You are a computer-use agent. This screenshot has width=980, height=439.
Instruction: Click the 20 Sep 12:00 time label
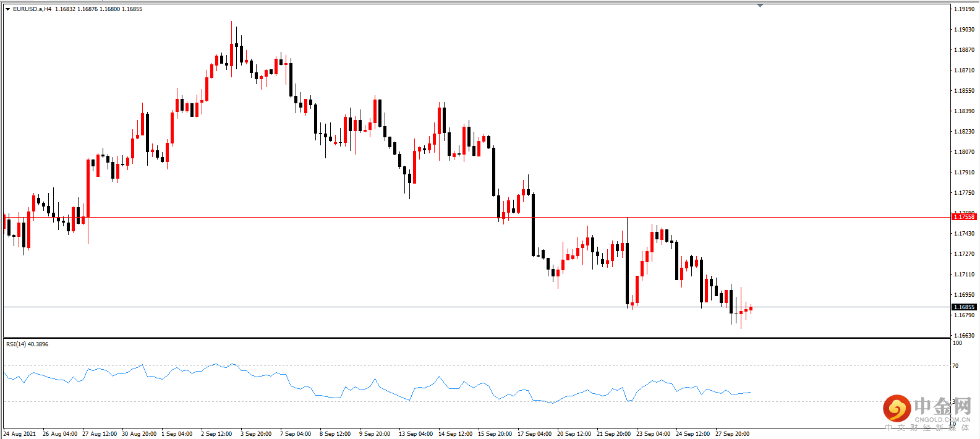(x=574, y=434)
